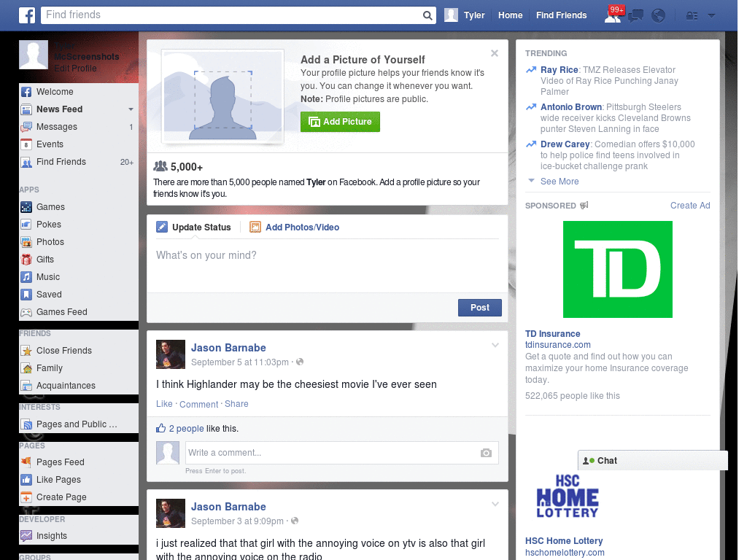Open the first Jason Barnabe post options chevron
This screenshot has width=747, height=560.
click(x=495, y=345)
